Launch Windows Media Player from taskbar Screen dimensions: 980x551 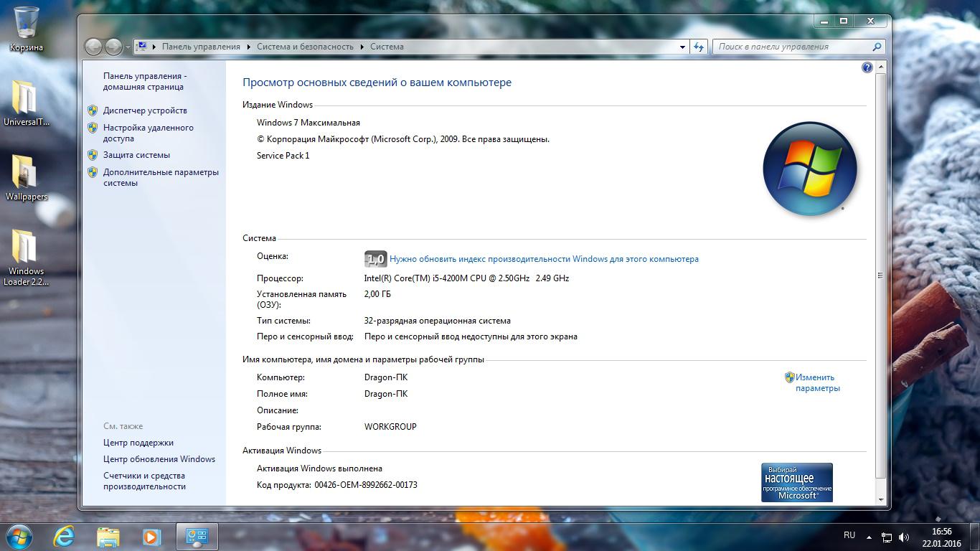[151, 537]
